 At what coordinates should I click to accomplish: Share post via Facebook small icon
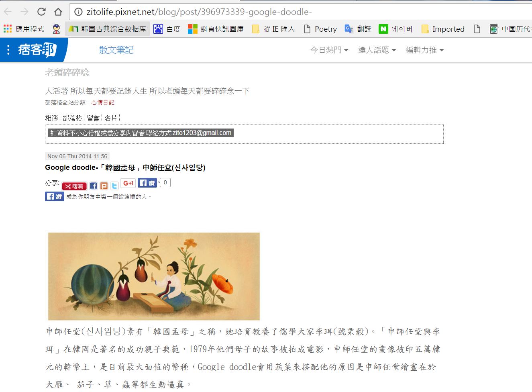pos(94,186)
